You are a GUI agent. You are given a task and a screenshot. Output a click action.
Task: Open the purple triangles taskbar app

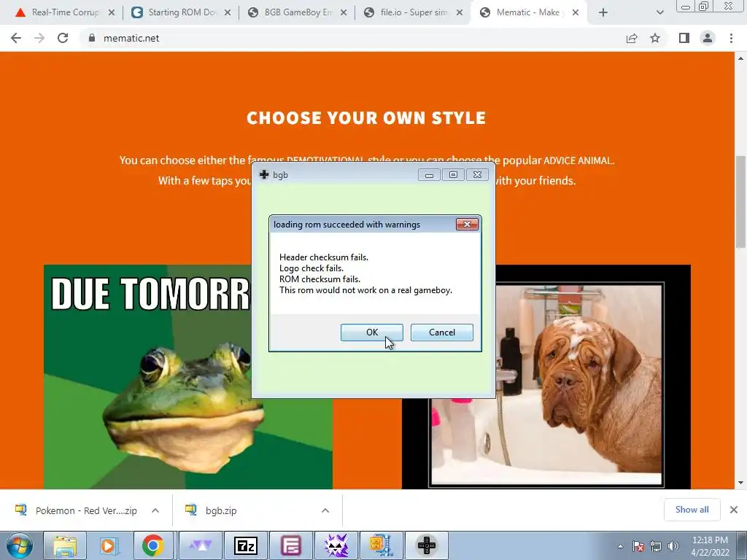(201, 545)
